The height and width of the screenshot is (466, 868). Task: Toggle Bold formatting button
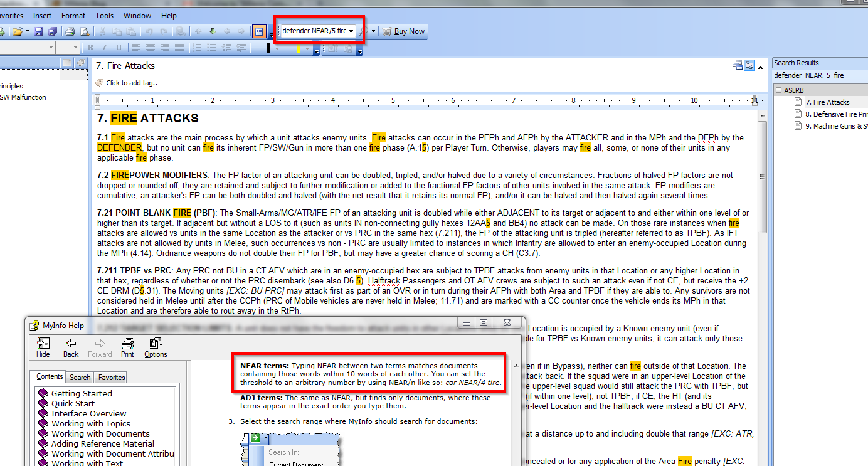tap(90, 48)
